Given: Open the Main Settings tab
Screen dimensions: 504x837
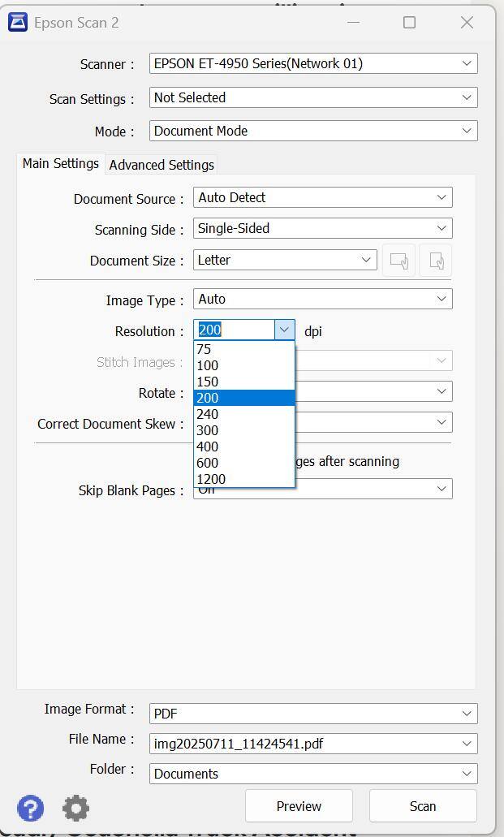Looking at the screenshot, I should [x=60, y=163].
